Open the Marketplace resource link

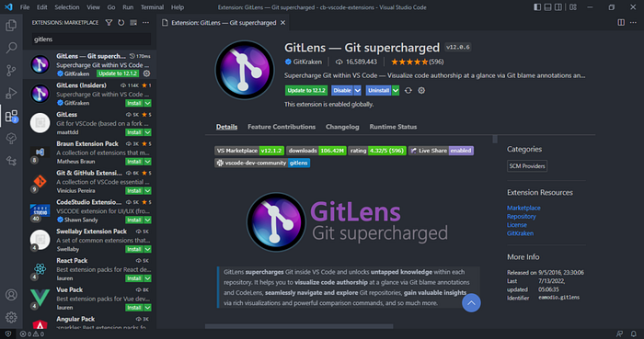coord(523,208)
